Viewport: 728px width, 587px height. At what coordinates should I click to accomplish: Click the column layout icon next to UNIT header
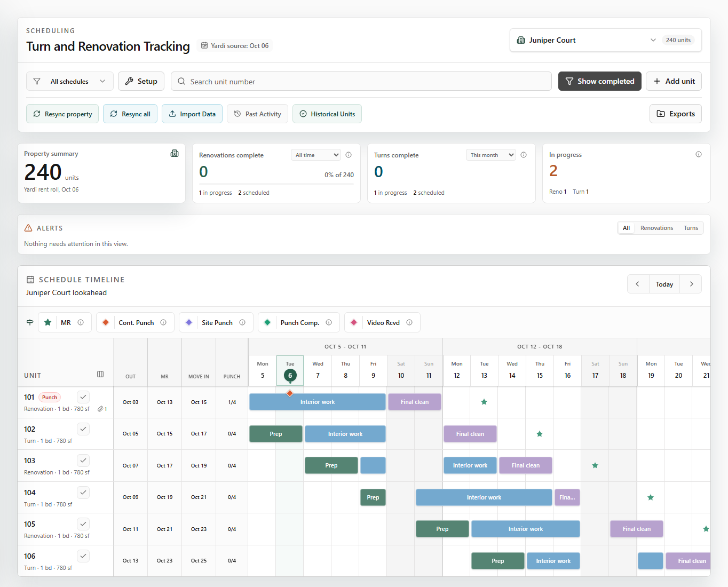(x=100, y=374)
